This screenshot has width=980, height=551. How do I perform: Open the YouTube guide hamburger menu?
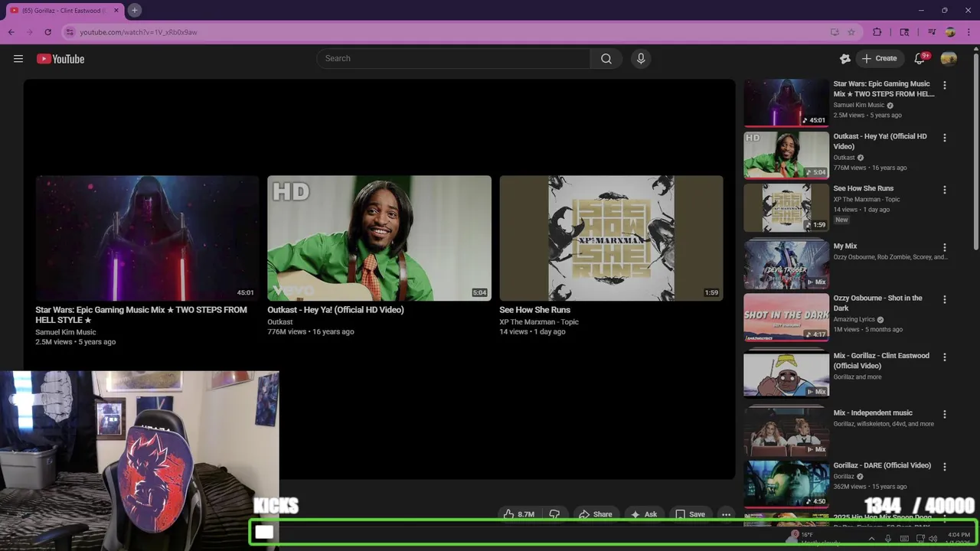(x=18, y=59)
